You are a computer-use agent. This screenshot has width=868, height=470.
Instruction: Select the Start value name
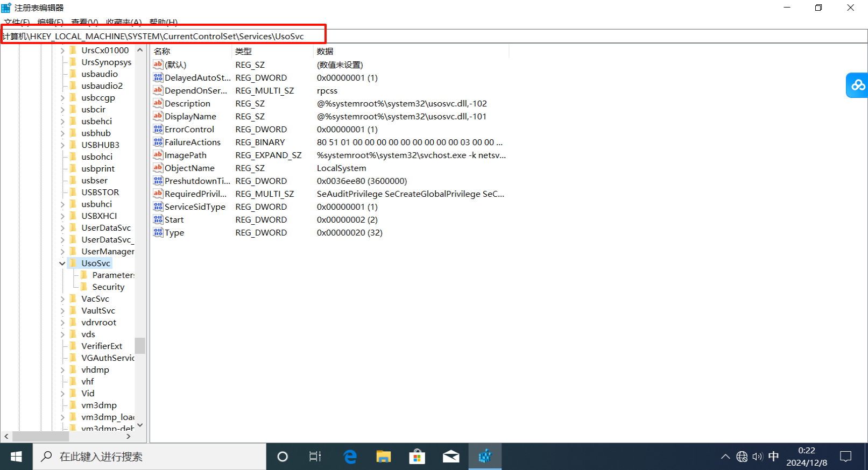coord(174,219)
